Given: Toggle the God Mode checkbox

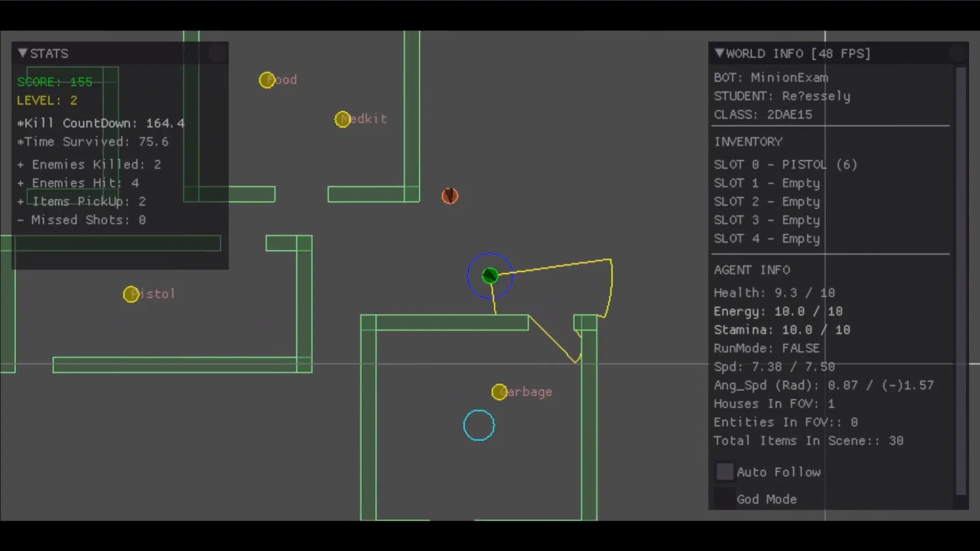Looking at the screenshot, I should (x=725, y=499).
